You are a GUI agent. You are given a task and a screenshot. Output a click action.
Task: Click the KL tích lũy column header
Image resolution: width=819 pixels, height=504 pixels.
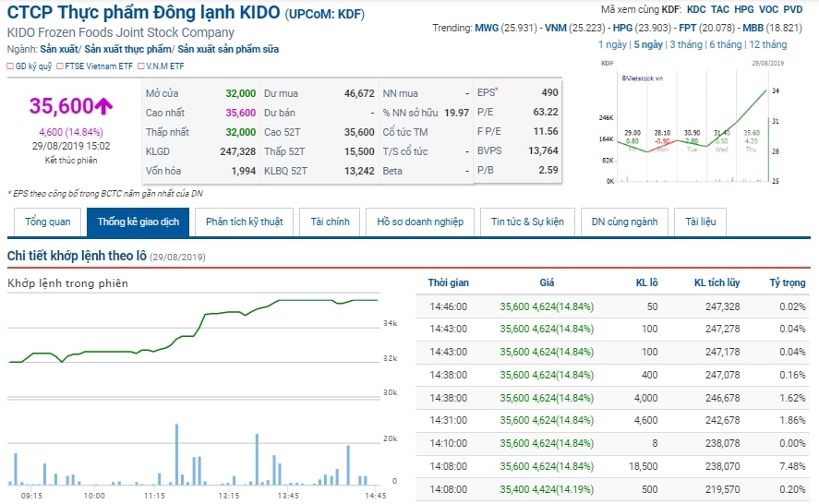(717, 282)
